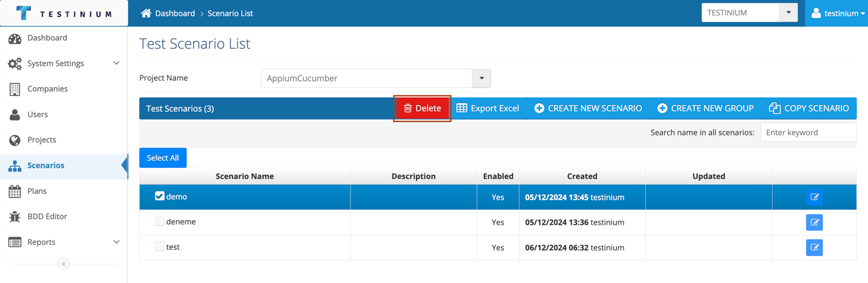Click the demo scenario name
The height and width of the screenshot is (283, 868).
pyautogui.click(x=176, y=197)
